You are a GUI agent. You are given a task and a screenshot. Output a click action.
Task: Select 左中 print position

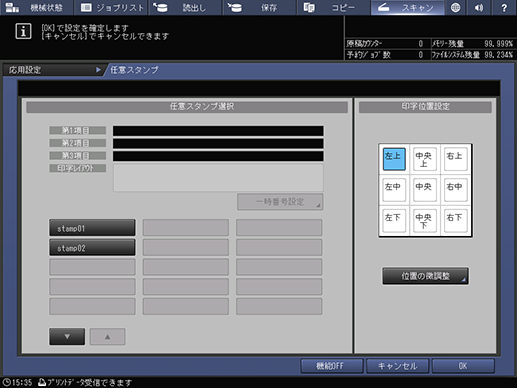pyautogui.click(x=394, y=190)
